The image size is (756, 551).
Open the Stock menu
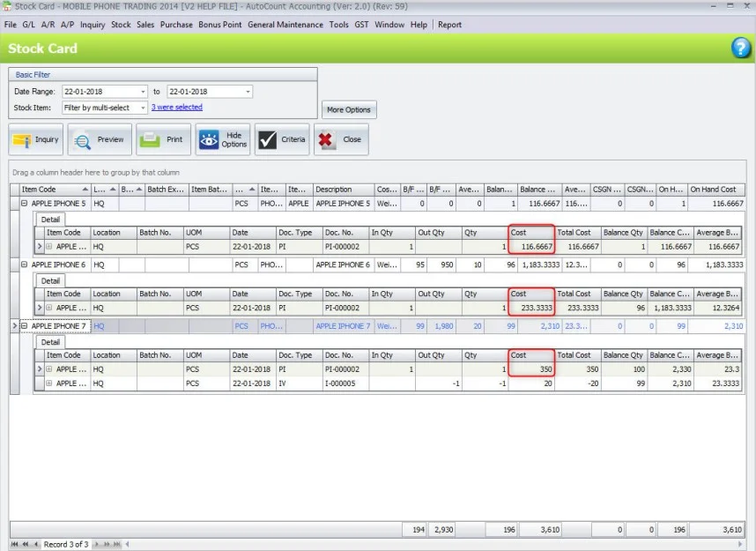click(x=121, y=25)
